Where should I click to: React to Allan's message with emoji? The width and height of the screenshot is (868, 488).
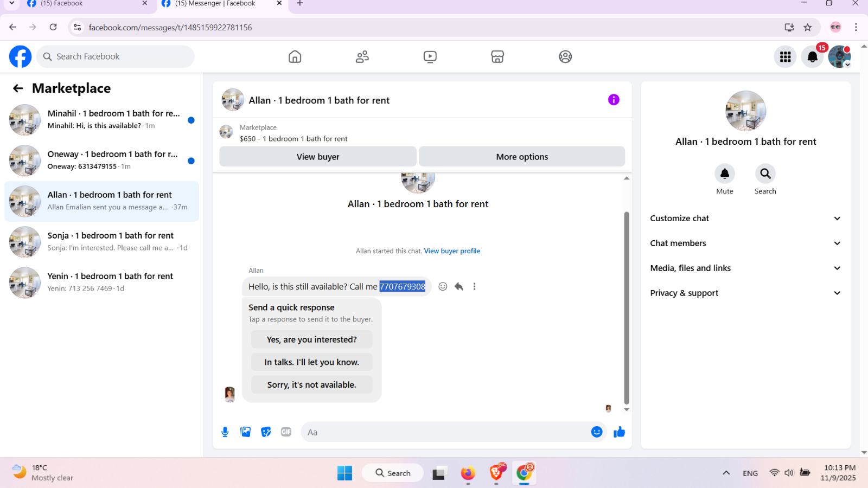[x=443, y=286]
